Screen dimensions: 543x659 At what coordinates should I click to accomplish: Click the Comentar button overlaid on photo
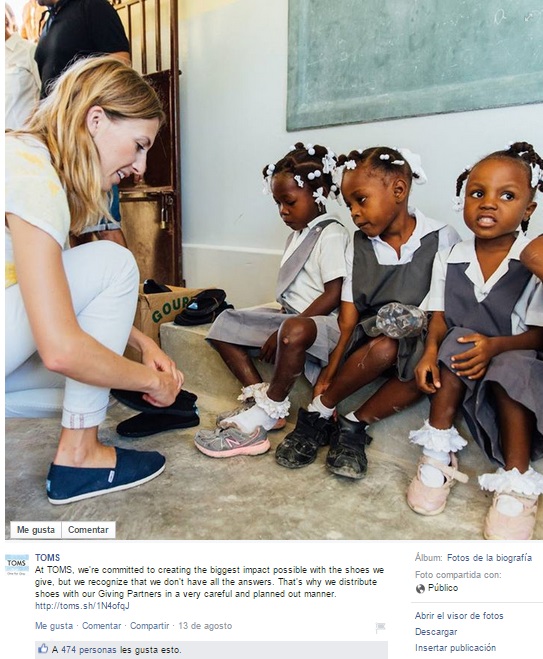tap(88, 530)
